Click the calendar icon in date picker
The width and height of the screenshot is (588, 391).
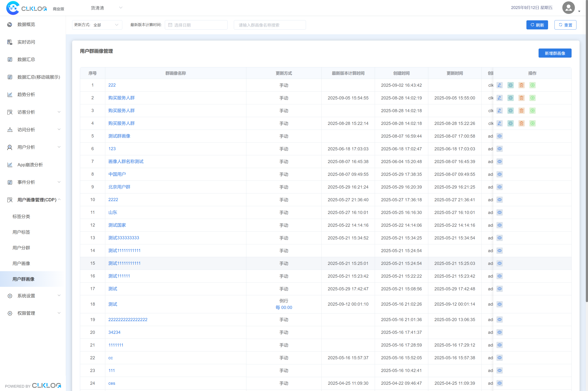pyautogui.click(x=170, y=25)
